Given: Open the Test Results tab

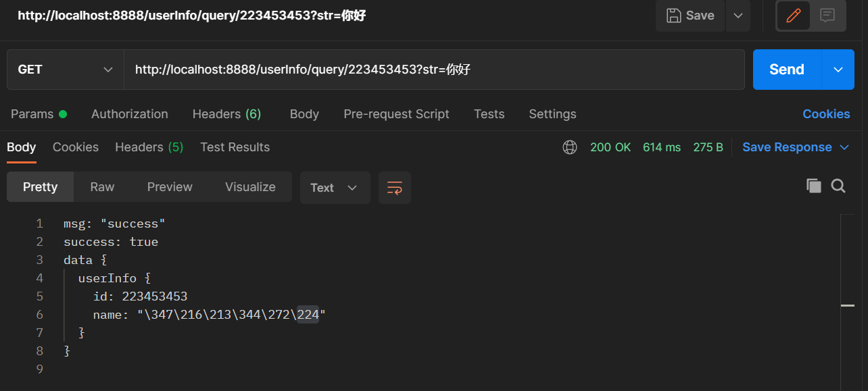Looking at the screenshot, I should 235,147.
